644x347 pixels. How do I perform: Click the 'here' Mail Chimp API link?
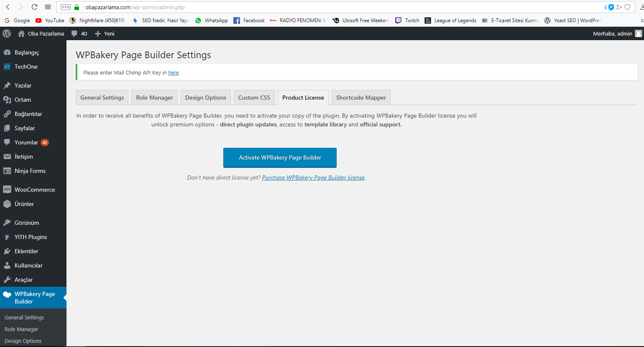pos(174,72)
